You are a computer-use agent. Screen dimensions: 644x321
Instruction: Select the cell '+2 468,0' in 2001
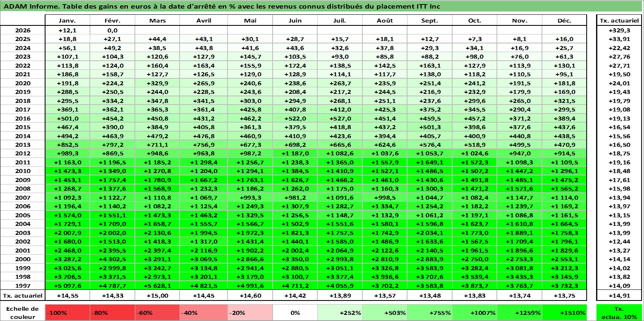[67, 250]
